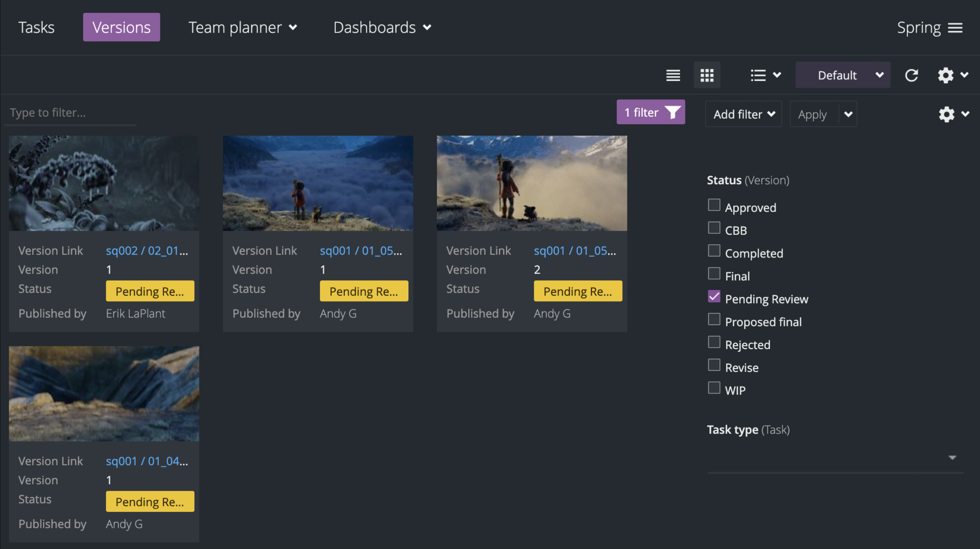Enable the Rejected status filter
Screen dimensions: 980x549
click(x=713, y=342)
